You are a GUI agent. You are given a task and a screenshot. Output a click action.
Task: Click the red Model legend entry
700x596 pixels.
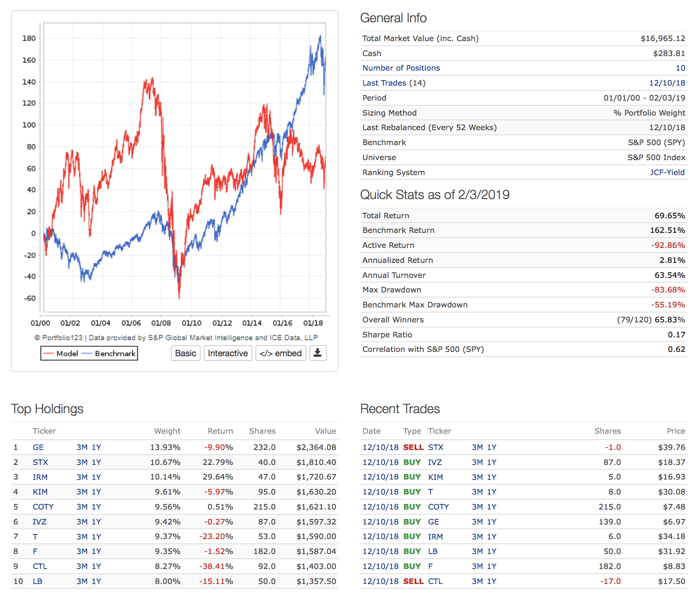[x=61, y=354]
